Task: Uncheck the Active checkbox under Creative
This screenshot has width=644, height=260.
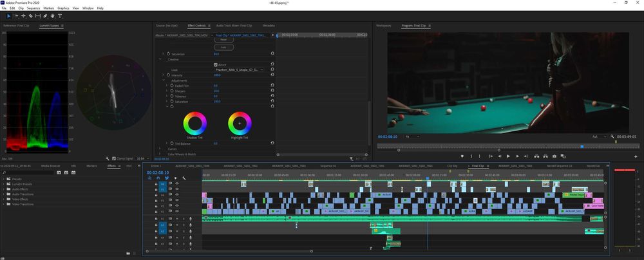Action: tap(215, 64)
